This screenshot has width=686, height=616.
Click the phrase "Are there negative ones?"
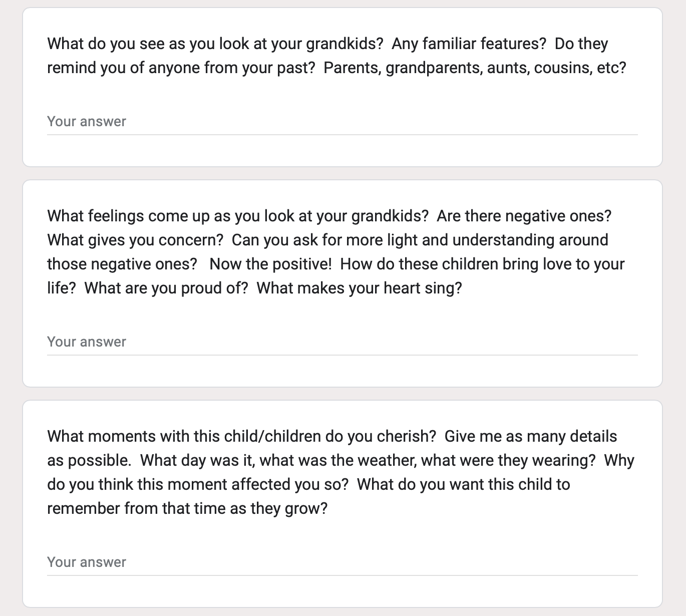tap(524, 216)
